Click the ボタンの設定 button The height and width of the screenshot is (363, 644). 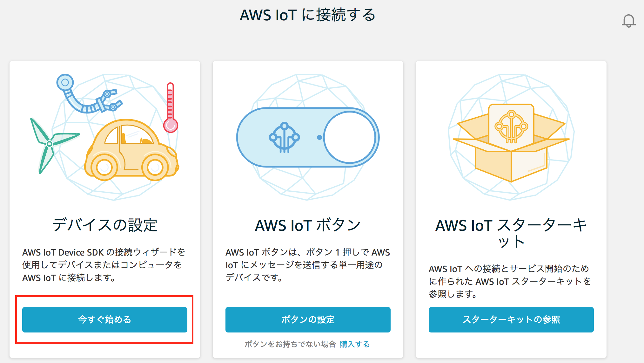click(308, 320)
